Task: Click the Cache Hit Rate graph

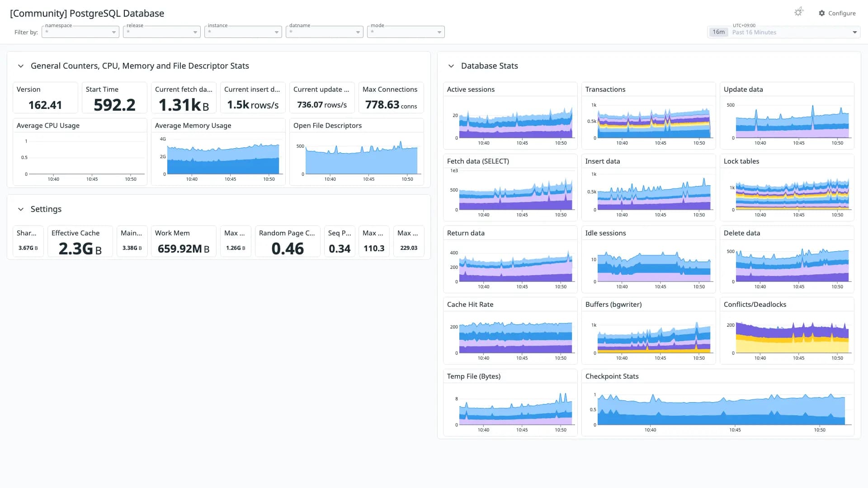Action: (510, 337)
